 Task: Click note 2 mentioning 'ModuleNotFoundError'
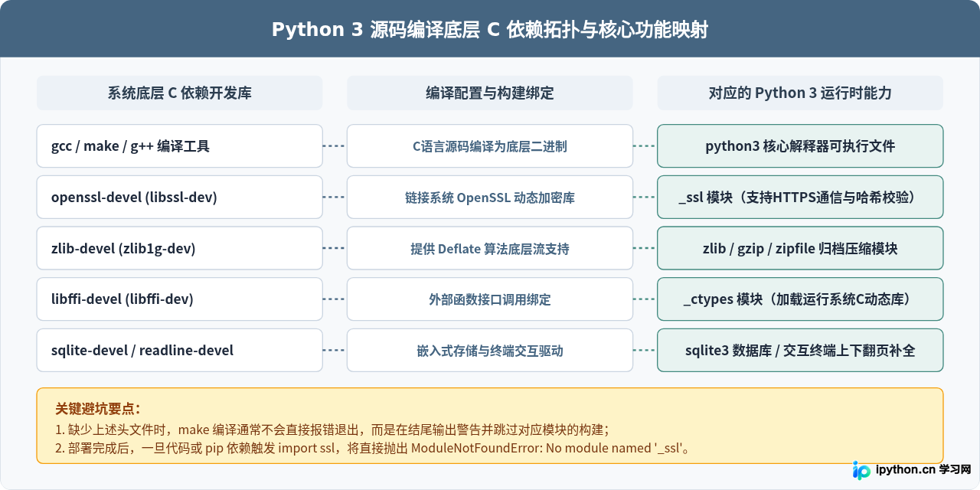click(x=373, y=448)
